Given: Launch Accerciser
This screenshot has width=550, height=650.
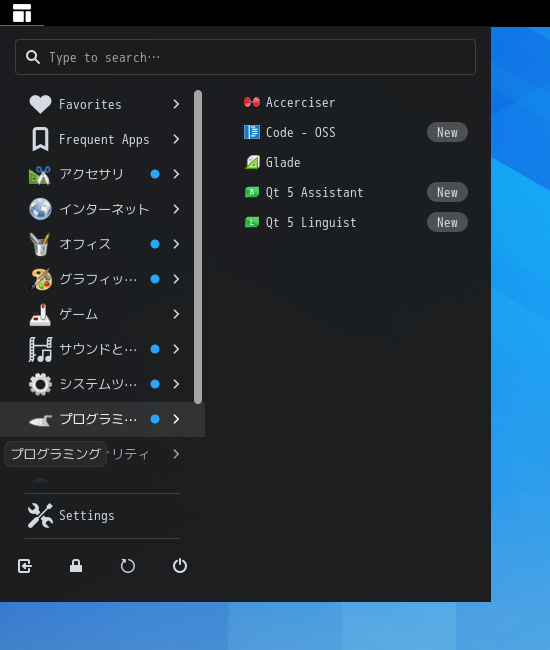Looking at the screenshot, I should (356, 102).
